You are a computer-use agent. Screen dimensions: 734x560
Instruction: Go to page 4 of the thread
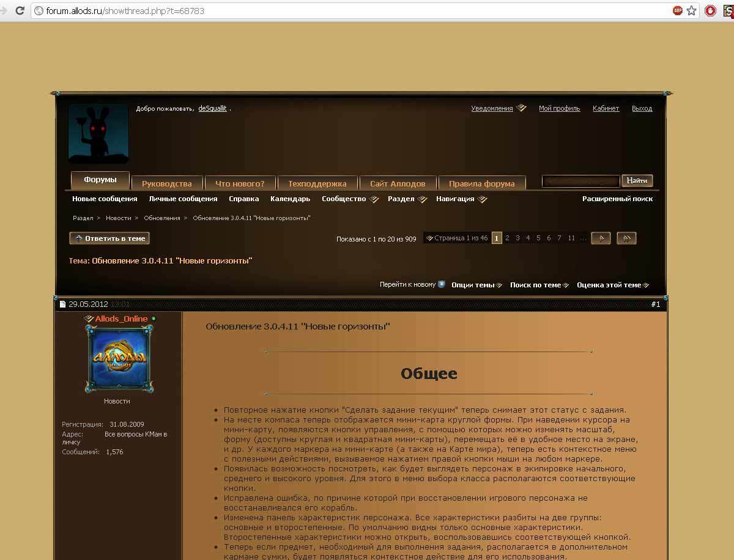pyautogui.click(x=528, y=238)
